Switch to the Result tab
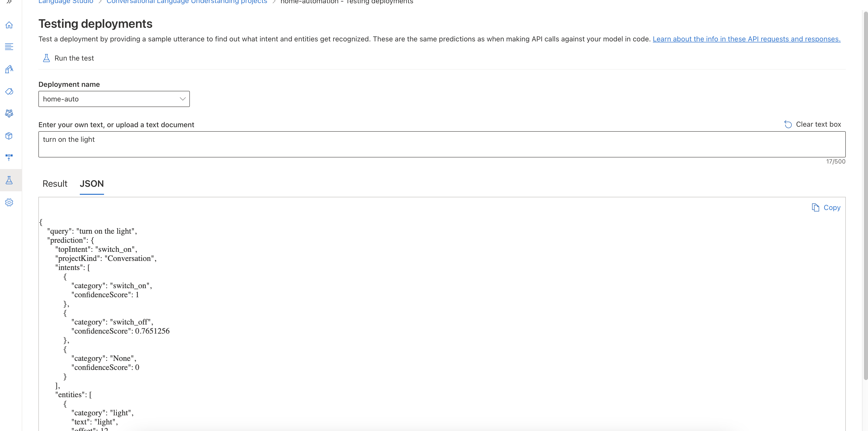 [x=55, y=184]
